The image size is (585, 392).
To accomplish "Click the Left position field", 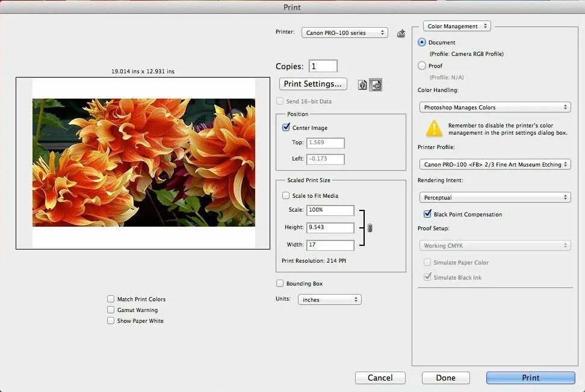I will click(x=326, y=159).
